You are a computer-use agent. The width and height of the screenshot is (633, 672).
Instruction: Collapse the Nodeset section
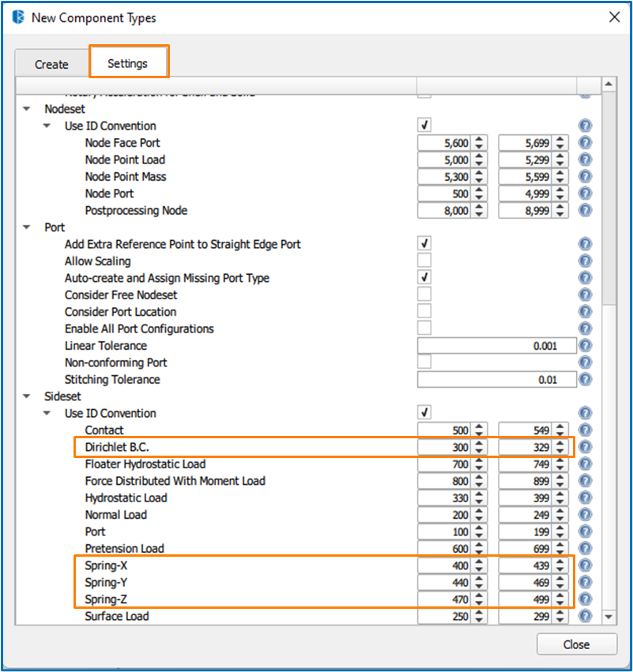pyautogui.click(x=27, y=109)
